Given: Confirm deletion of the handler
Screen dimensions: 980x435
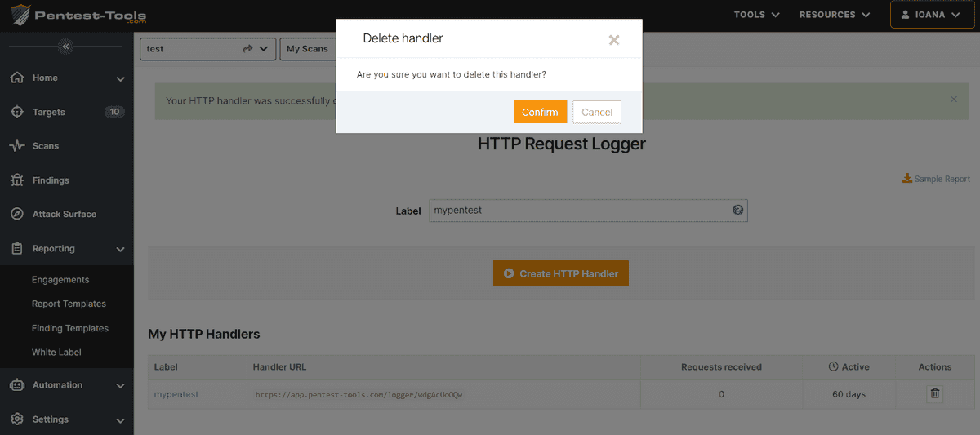Looking at the screenshot, I should [x=540, y=112].
